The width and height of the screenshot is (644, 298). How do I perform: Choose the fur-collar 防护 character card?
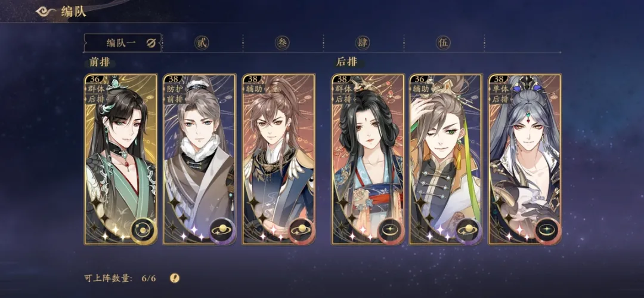click(200, 159)
